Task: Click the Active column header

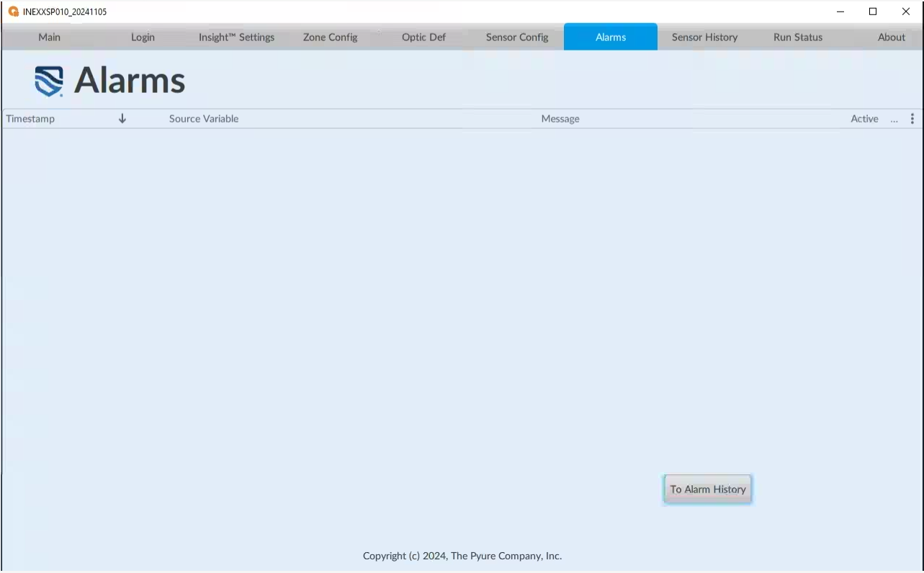Action: coord(864,119)
